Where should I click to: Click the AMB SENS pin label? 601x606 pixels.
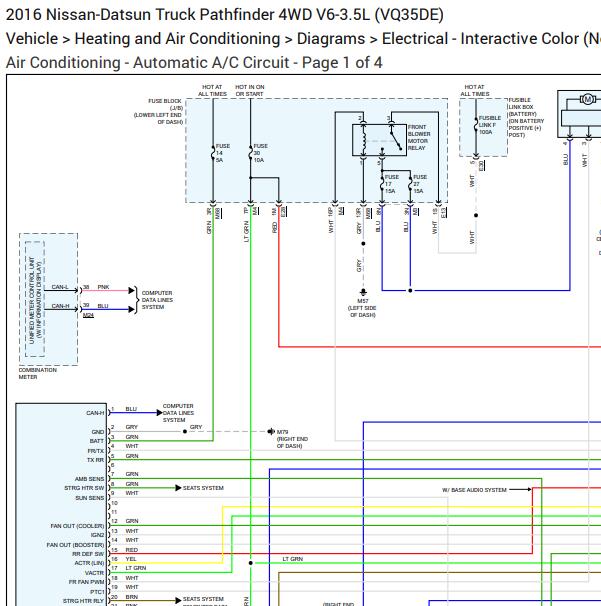[x=89, y=479]
